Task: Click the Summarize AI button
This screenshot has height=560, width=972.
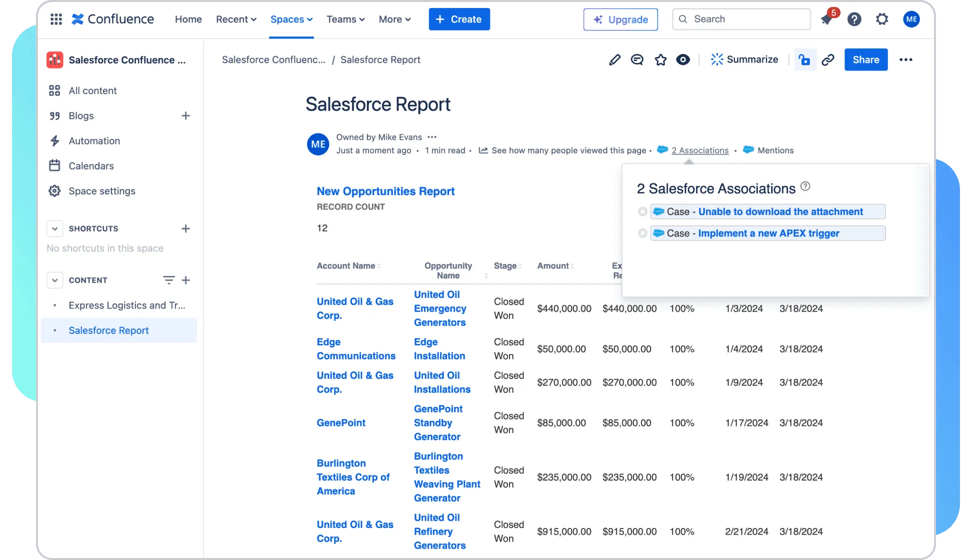Action: coord(744,59)
